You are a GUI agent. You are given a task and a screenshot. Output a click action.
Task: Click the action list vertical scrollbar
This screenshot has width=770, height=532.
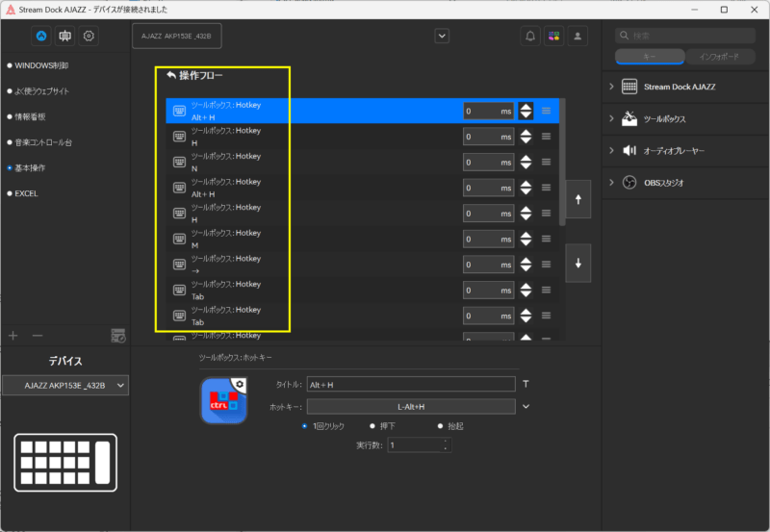click(562, 162)
